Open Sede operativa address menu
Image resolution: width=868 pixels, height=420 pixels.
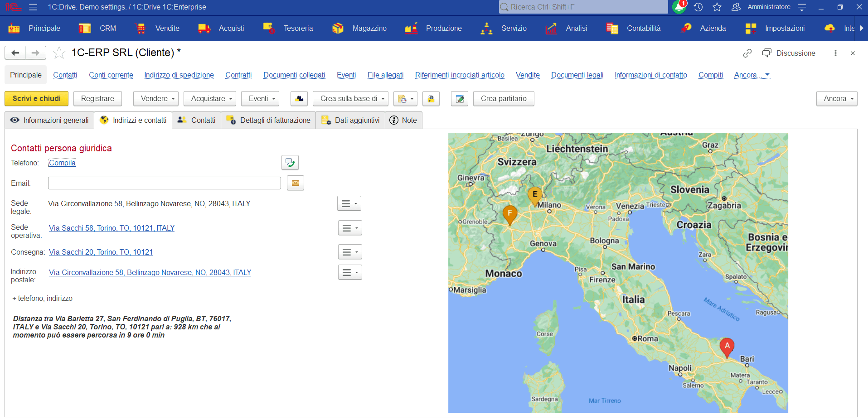click(x=350, y=228)
